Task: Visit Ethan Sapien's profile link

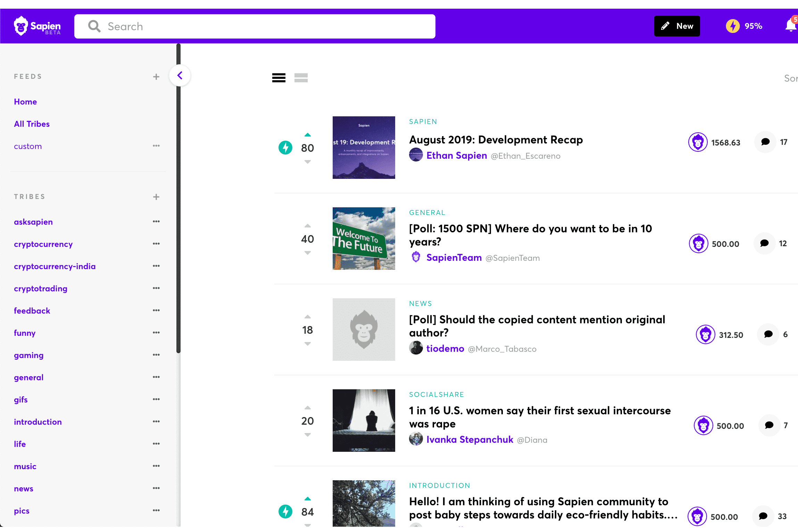Action: (x=457, y=155)
